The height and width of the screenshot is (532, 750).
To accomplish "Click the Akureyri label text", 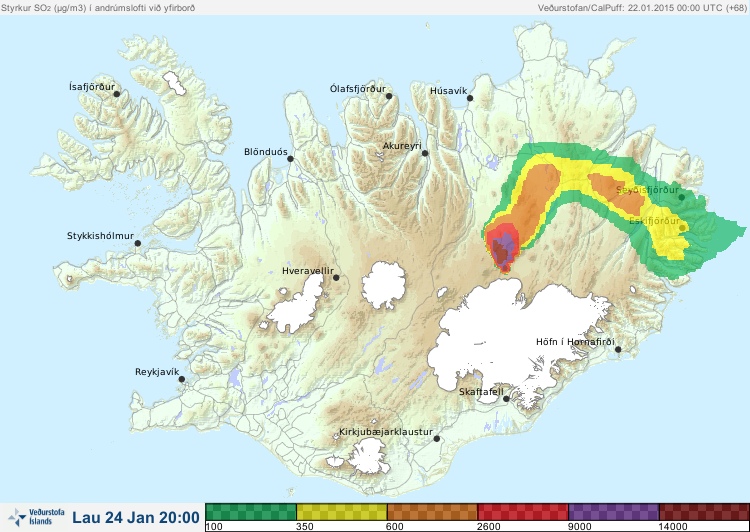I will click(402, 146).
